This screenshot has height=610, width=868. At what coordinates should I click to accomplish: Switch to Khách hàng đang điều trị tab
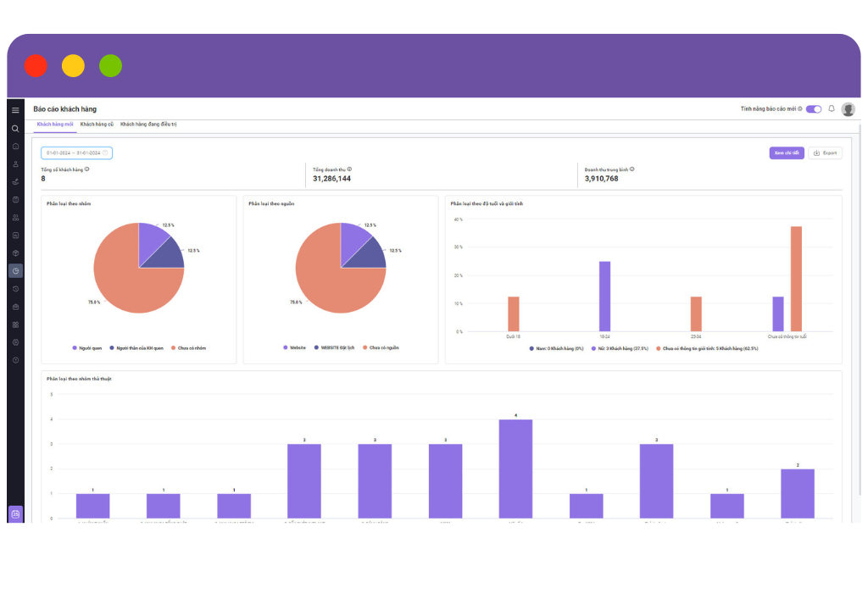click(x=148, y=124)
